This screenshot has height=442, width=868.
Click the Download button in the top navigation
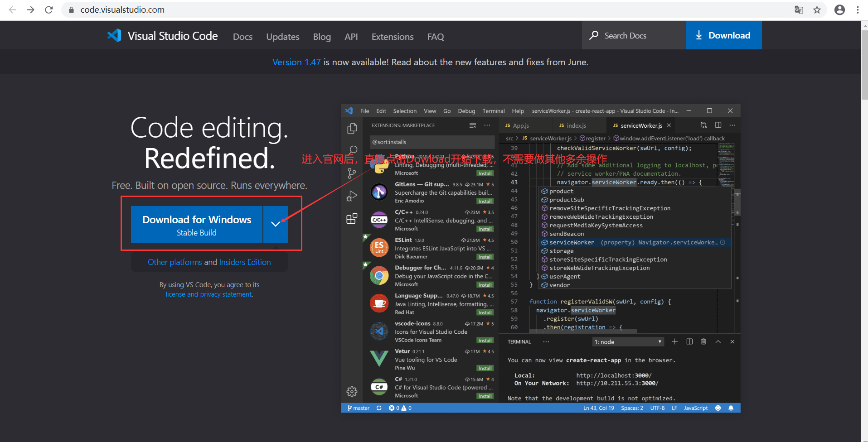point(723,35)
